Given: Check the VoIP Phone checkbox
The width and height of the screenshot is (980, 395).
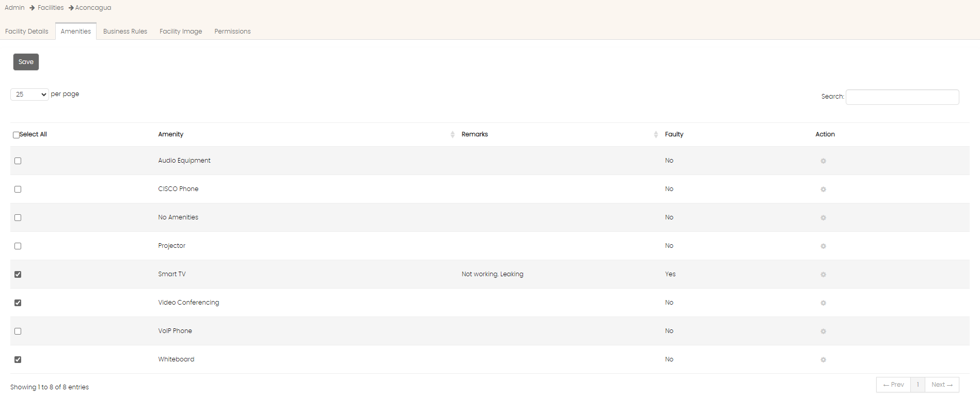Looking at the screenshot, I should [x=18, y=331].
